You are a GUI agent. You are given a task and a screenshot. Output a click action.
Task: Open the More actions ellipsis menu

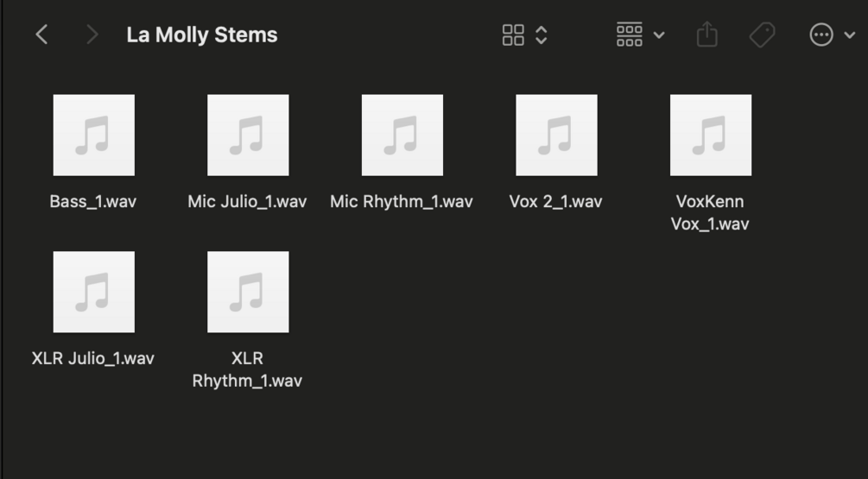pos(820,35)
